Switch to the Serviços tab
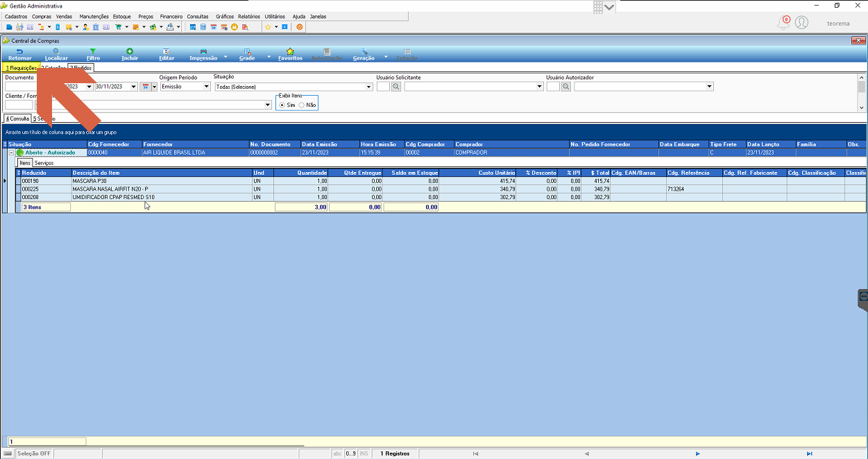The height and width of the screenshot is (459, 868). tap(44, 163)
